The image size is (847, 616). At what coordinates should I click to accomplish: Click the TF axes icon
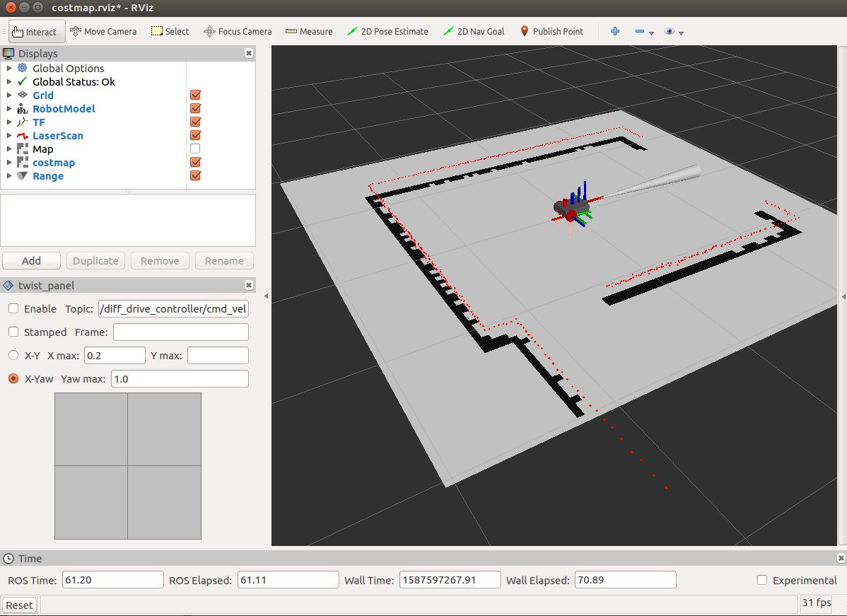22,122
